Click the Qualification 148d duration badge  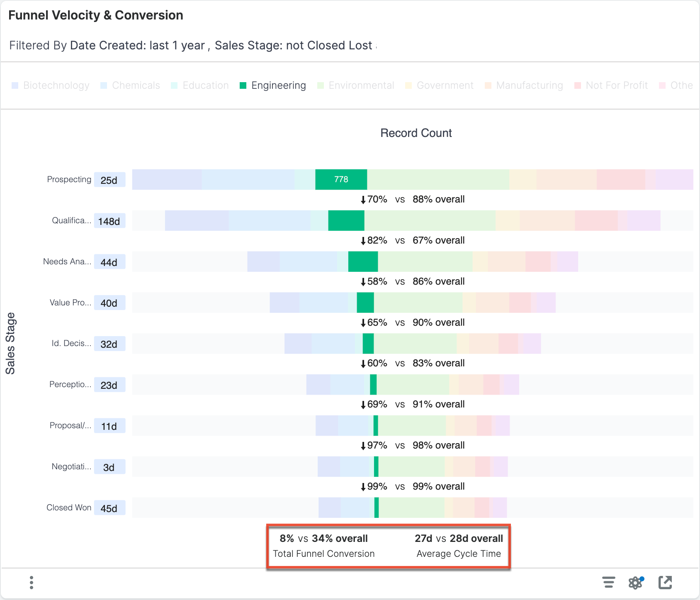click(x=109, y=221)
